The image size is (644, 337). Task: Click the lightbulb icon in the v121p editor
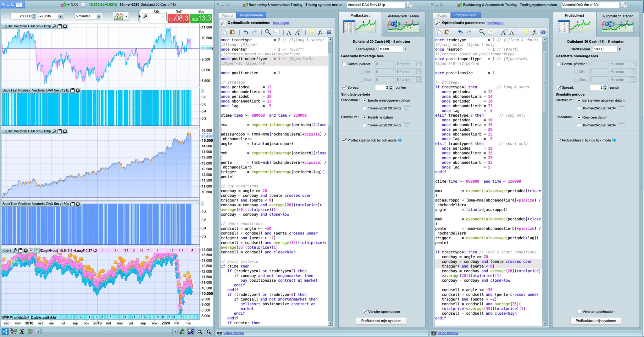click(312, 32)
